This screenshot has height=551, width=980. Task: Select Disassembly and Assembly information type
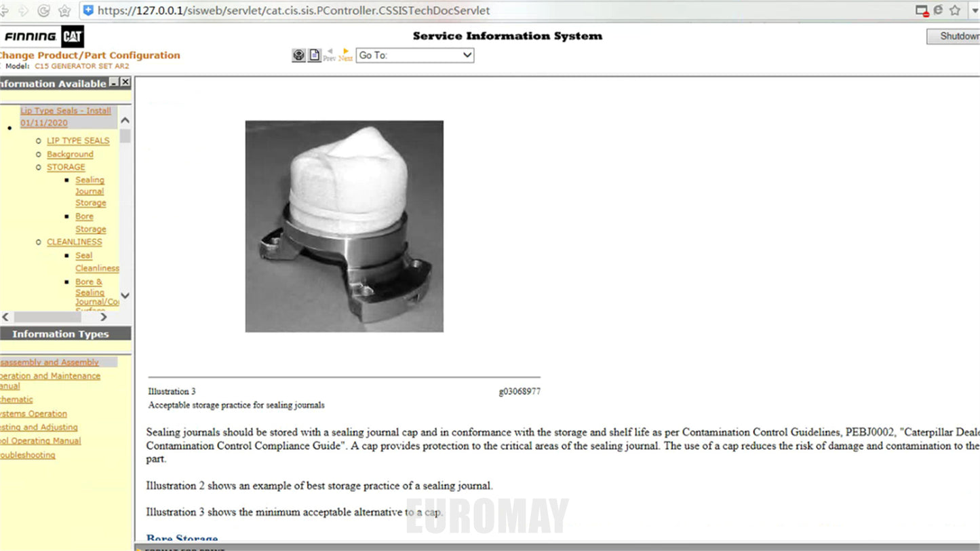49,362
